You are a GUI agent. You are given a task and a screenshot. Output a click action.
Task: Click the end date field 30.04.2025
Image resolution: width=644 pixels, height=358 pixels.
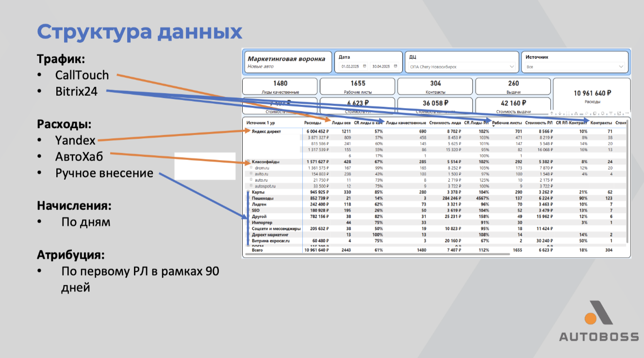[x=384, y=67]
